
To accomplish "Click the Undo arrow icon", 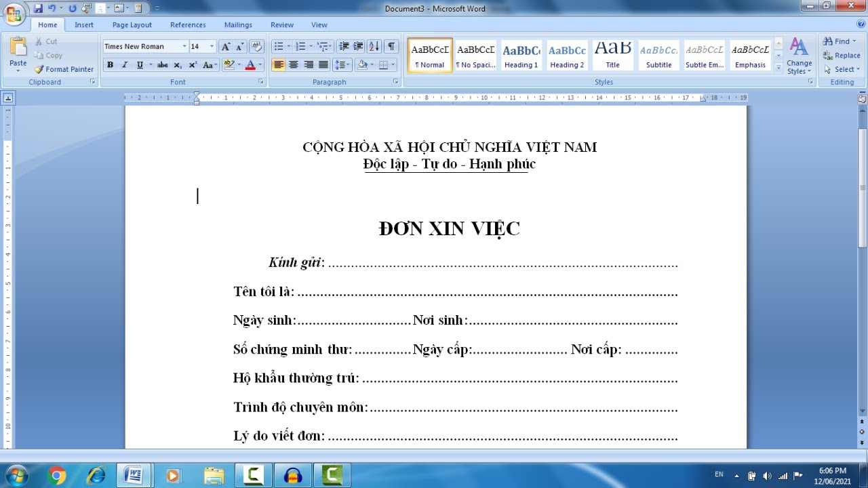I will (x=52, y=8).
